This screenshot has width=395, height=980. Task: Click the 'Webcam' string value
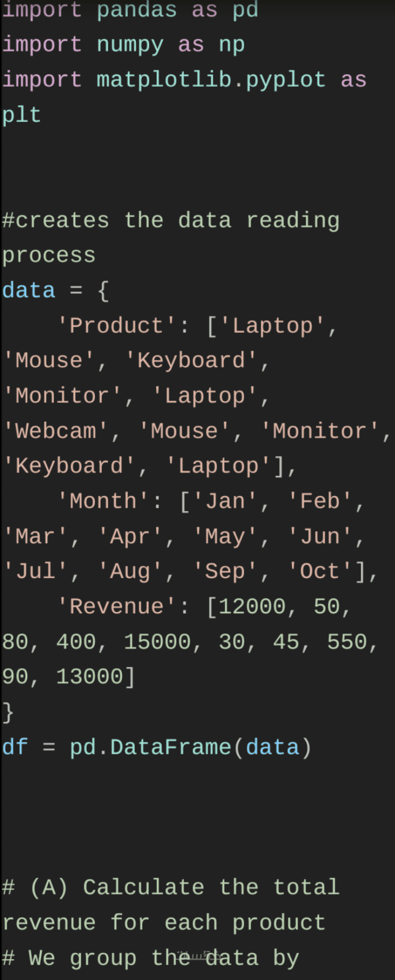(56, 432)
